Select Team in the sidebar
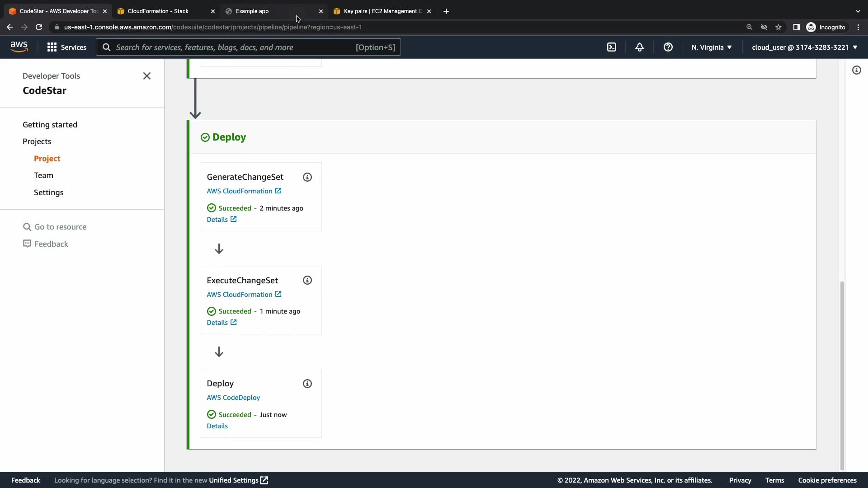Screen dimensions: 868x488 click(x=43, y=175)
